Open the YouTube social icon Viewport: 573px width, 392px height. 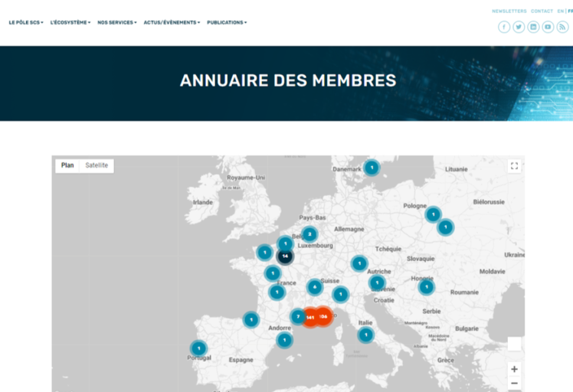pyautogui.click(x=548, y=27)
